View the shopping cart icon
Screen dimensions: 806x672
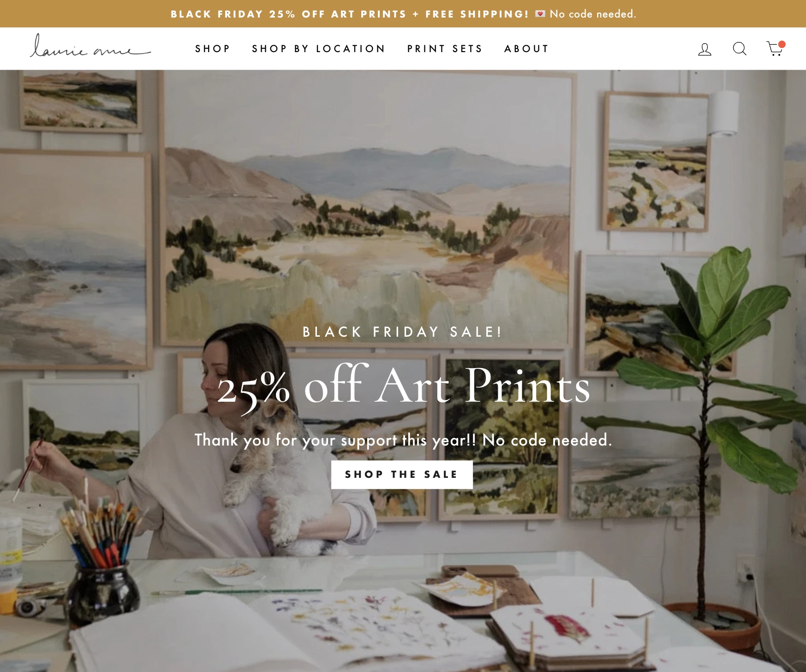[x=776, y=48]
